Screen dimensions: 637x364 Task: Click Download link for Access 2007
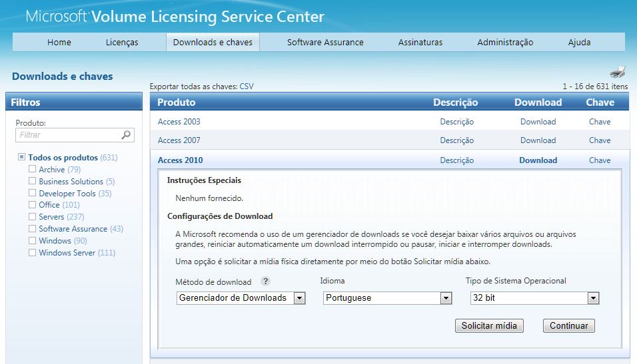(538, 140)
